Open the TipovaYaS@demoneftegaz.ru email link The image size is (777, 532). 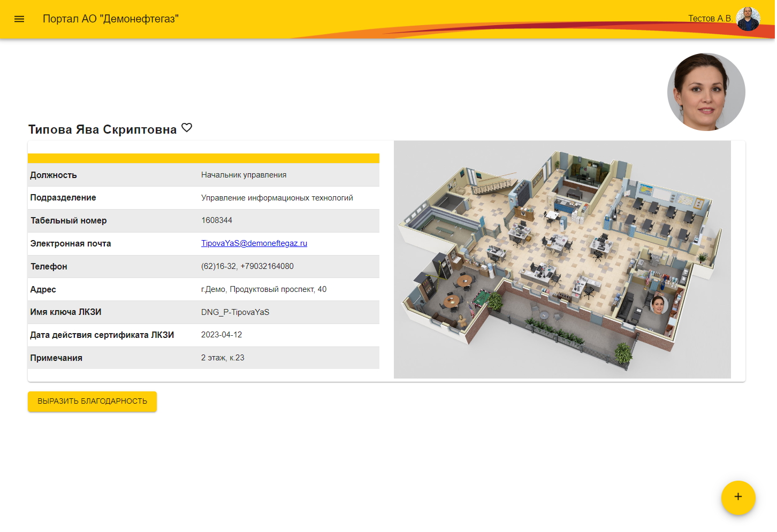[x=254, y=243]
